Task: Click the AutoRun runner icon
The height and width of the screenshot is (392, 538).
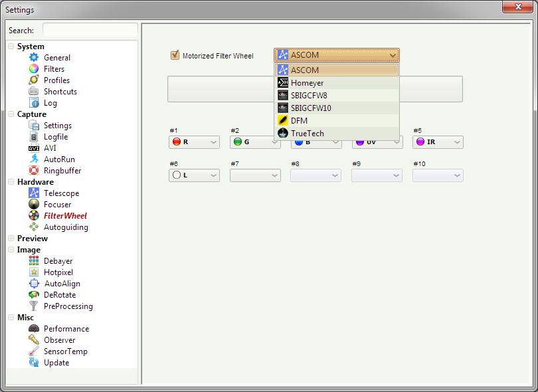Action: click(x=34, y=159)
